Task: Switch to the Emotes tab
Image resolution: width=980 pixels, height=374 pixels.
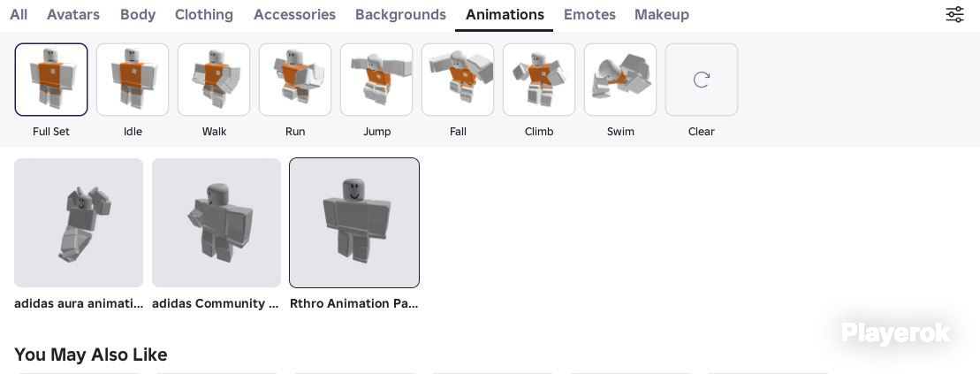Action: point(589,14)
